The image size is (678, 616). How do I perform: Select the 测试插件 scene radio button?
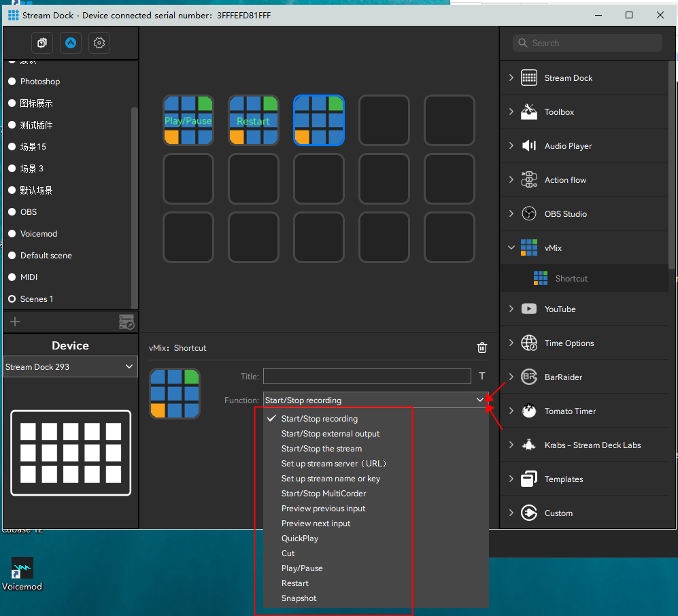[x=12, y=125]
